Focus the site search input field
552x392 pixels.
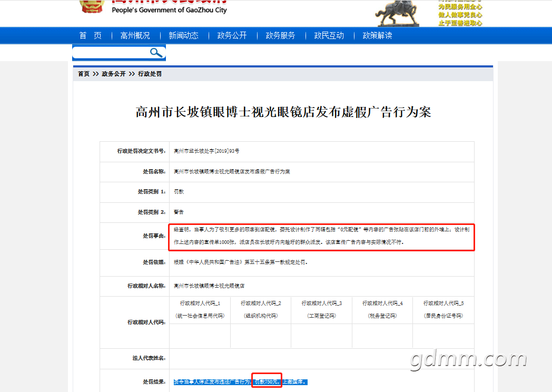point(111,53)
